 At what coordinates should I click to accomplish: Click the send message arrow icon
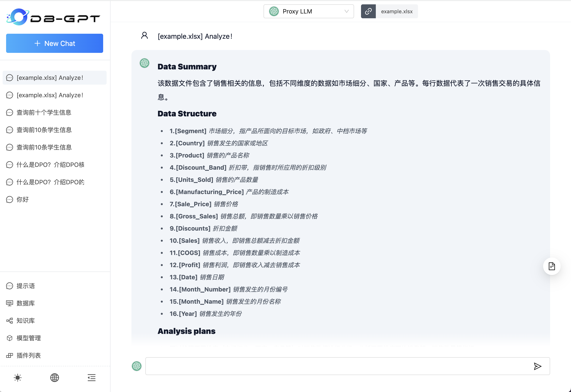coord(537,366)
